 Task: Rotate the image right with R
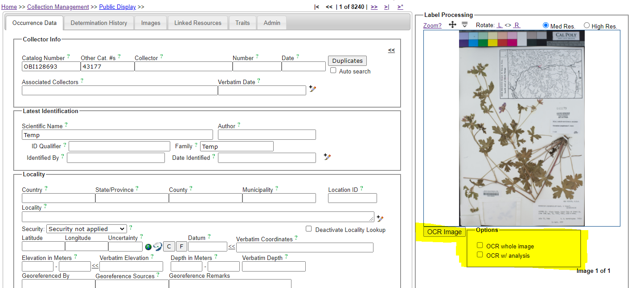pyautogui.click(x=517, y=25)
